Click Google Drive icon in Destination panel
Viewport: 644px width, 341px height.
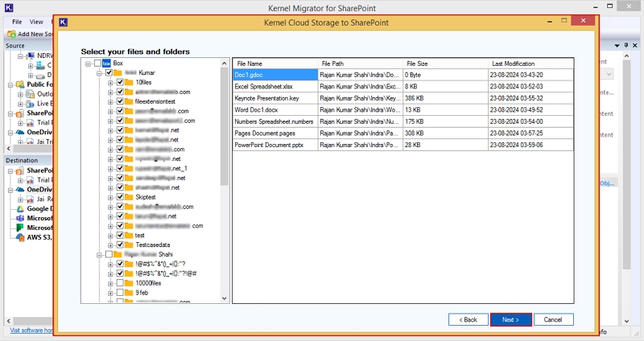(20, 208)
